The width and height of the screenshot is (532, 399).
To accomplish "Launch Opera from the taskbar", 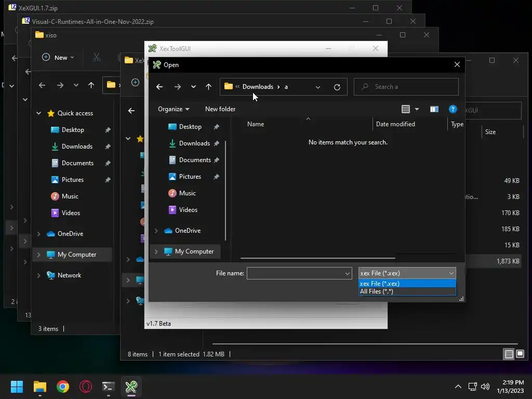I will (x=86, y=387).
